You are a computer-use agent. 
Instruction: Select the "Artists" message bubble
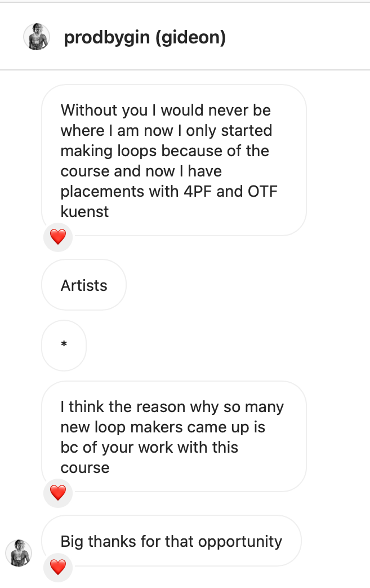tap(84, 285)
